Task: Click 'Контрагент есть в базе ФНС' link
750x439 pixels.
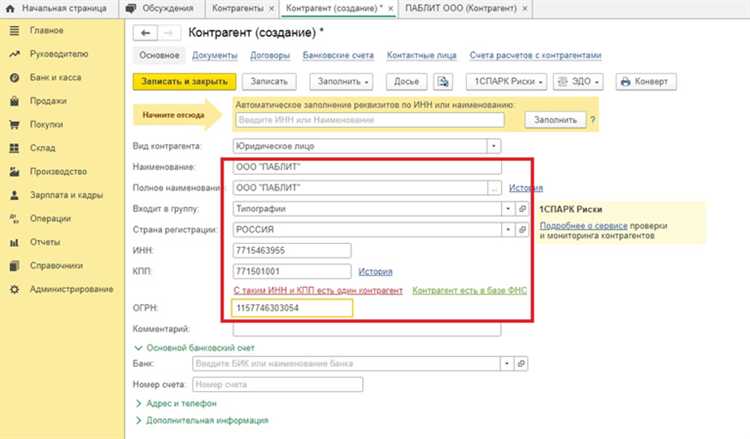Action: (469, 290)
